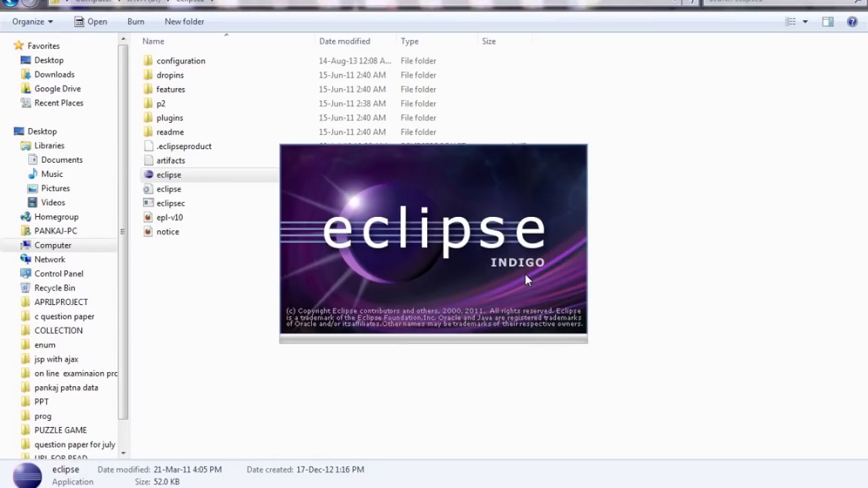868x488 pixels.
Task: Select the epl-v10 HTML file icon
Action: 149,217
